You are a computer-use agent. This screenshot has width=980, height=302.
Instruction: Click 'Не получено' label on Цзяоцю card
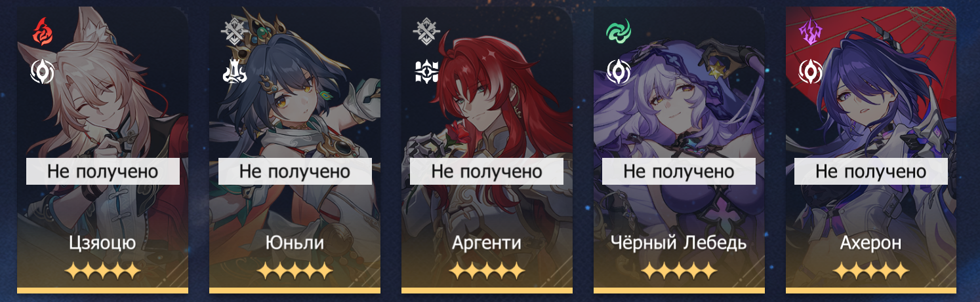(103, 172)
